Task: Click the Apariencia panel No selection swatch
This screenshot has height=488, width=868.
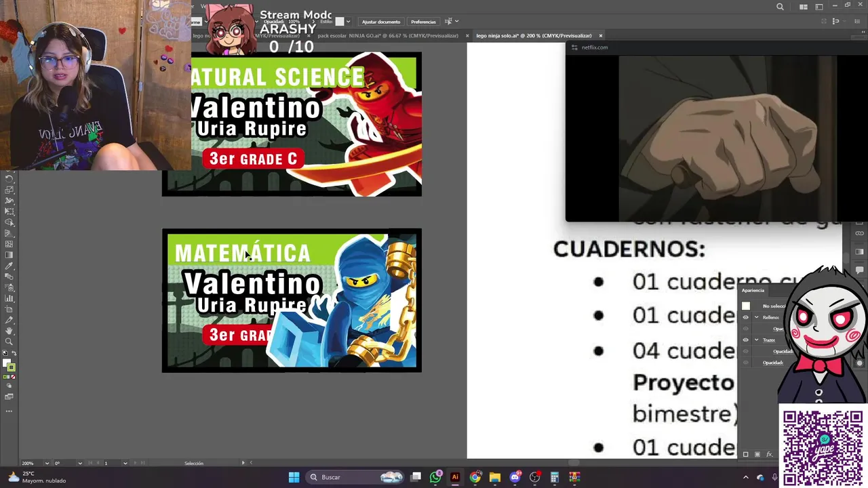Action: click(746, 306)
